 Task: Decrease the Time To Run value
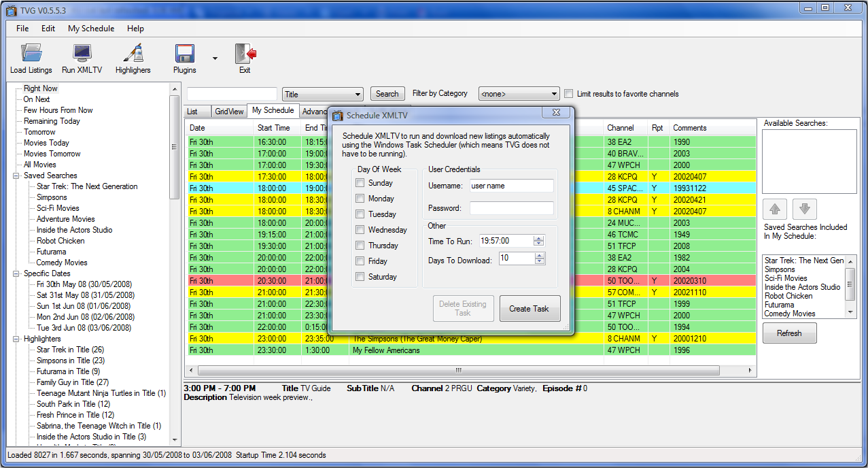539,244
